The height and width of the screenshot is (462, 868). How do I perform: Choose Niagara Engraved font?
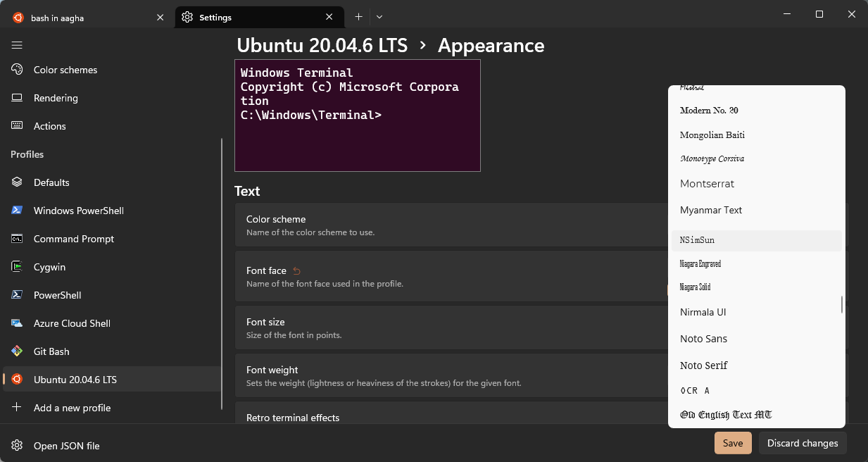757,263
